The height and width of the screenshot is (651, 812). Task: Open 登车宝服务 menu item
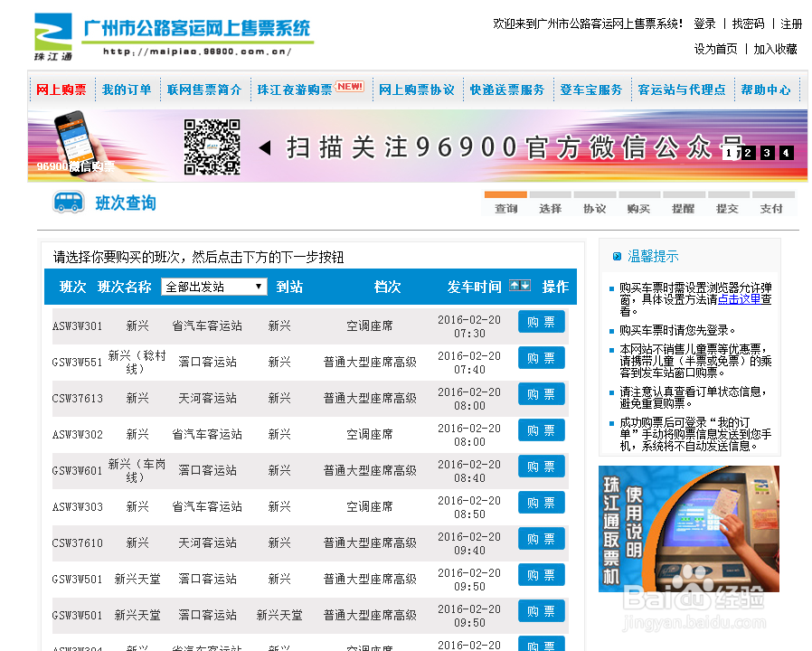[x=590, y=90]
